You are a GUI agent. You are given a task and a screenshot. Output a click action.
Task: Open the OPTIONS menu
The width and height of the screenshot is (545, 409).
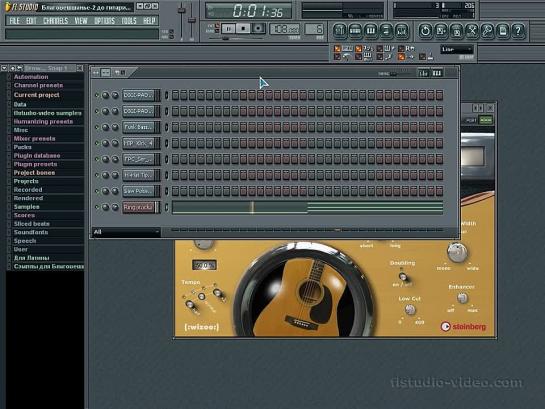click(105, 21)
